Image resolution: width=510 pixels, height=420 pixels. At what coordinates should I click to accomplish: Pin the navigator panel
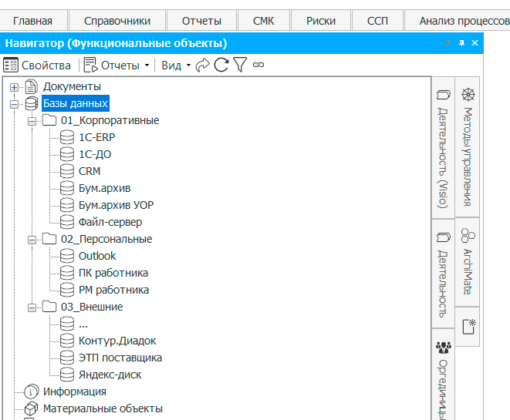point(461,43)
